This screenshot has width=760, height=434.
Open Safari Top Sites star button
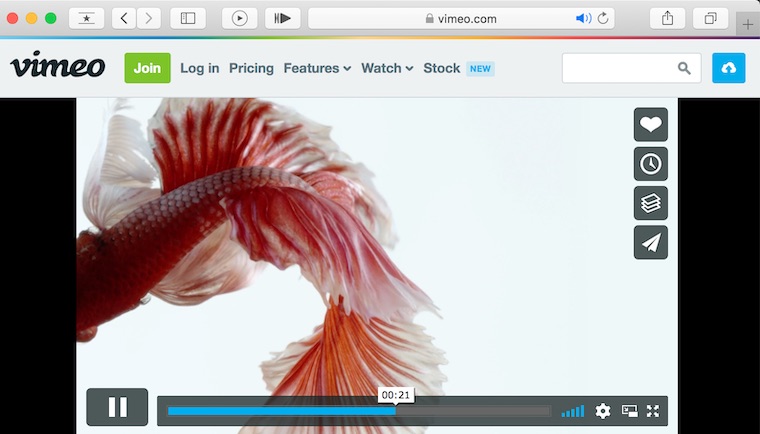pos(86,18)
